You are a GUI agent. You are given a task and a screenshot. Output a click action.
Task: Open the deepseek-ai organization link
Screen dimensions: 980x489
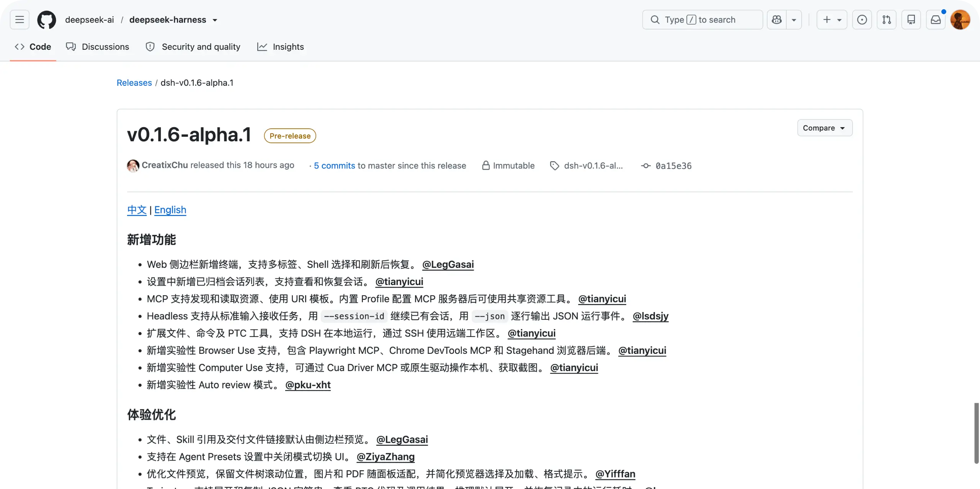(90, 20)
